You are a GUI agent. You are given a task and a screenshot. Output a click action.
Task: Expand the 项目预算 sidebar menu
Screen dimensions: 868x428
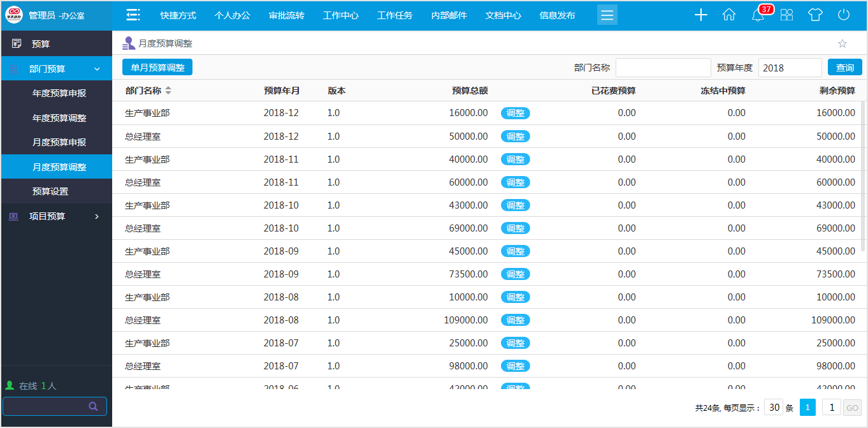[56, 216]
